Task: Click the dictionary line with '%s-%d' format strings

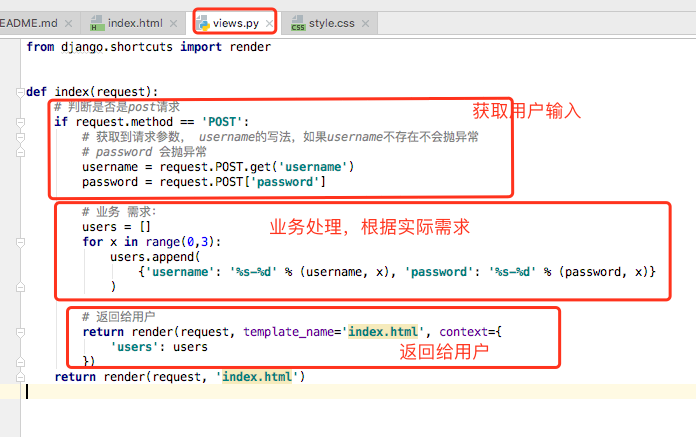Action: pos(397,272)
